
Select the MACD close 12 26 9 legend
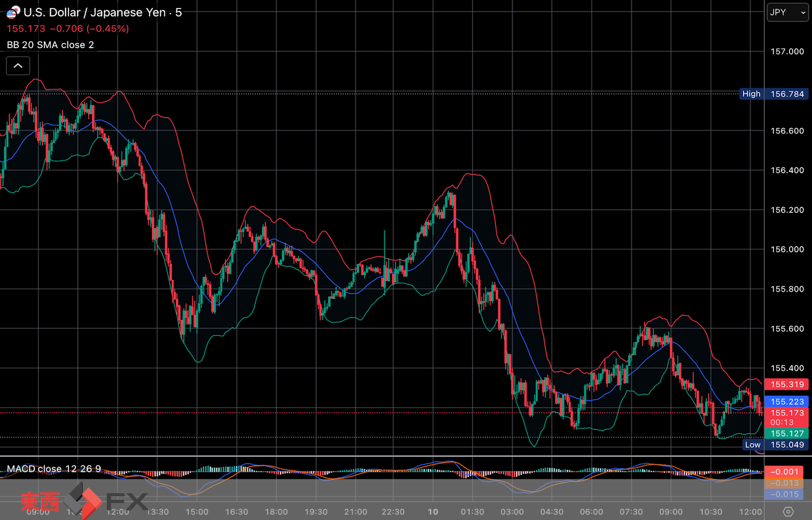pos(53,469)
